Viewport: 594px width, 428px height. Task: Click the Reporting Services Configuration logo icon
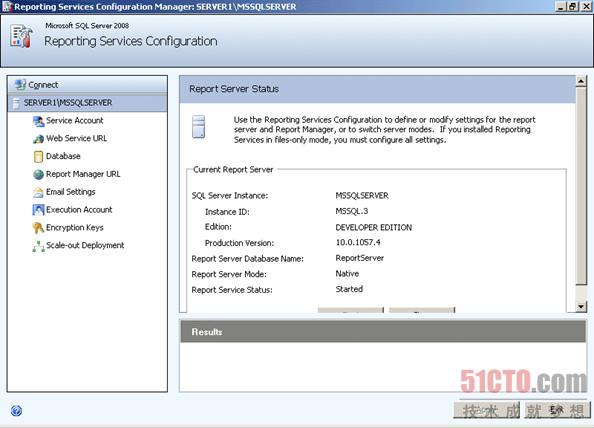(x=21, y=36)
